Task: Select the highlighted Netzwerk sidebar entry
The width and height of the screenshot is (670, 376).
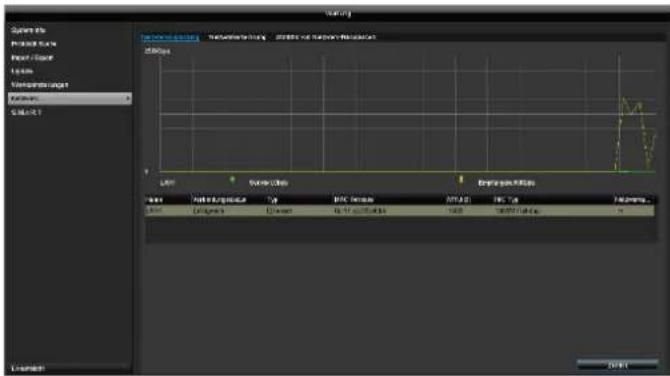Action: 70,99
